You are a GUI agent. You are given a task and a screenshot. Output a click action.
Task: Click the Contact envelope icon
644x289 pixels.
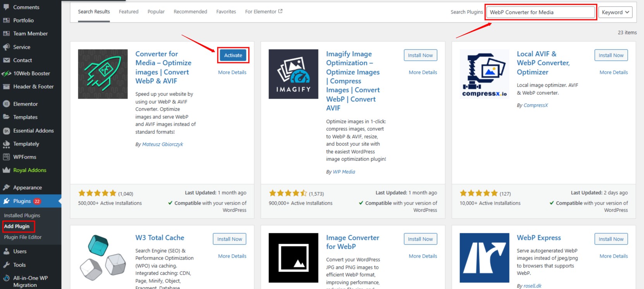coord(6,60)
